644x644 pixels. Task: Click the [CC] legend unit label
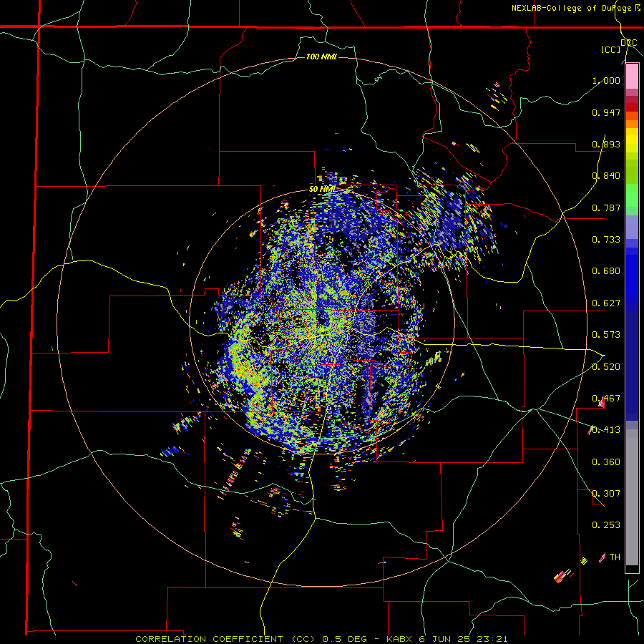[x=611, y=49]
